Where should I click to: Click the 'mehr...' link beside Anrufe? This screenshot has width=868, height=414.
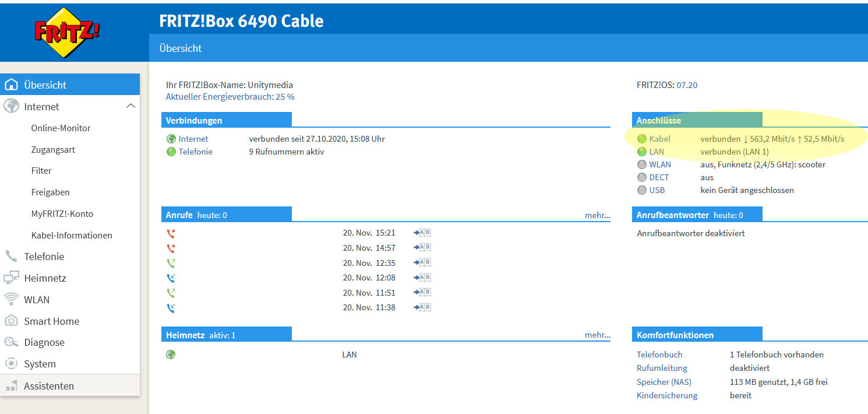pos(597,215)
